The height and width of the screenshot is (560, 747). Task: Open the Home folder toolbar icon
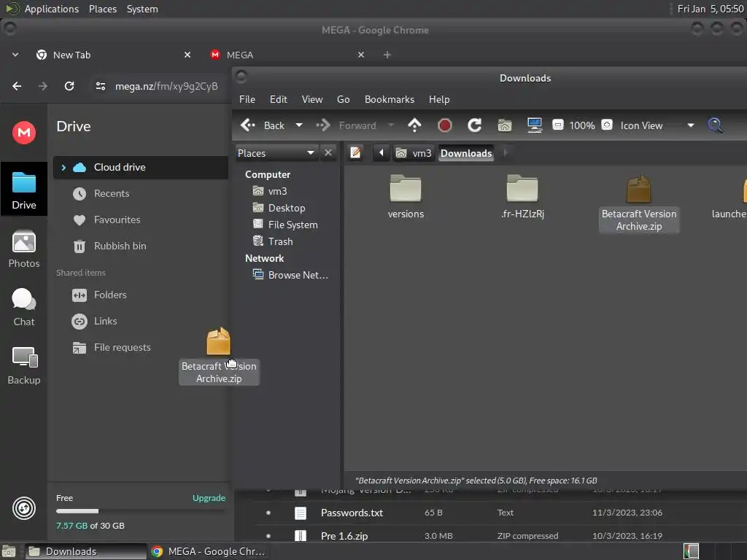click(x=505, y=125)
